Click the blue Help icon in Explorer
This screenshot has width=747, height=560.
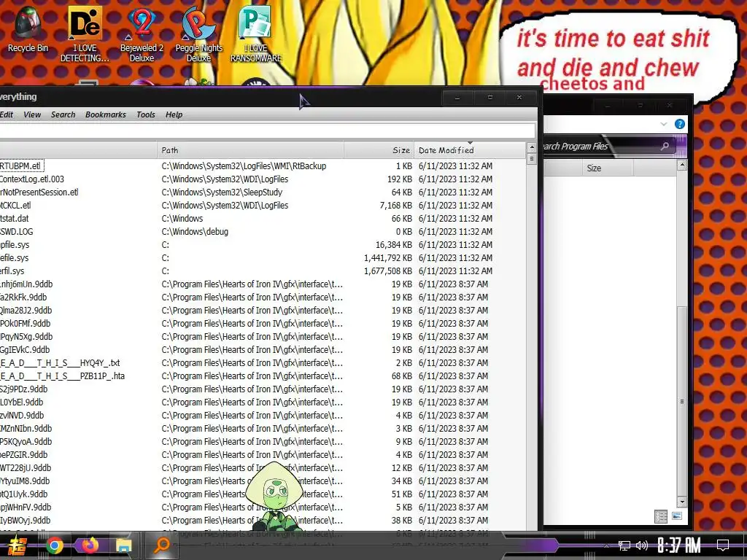tap(679, 124)
